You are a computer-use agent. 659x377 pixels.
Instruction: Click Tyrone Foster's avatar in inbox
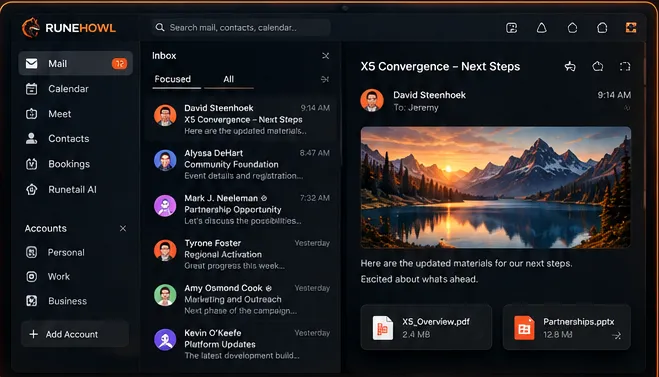(x=165, y=250)
